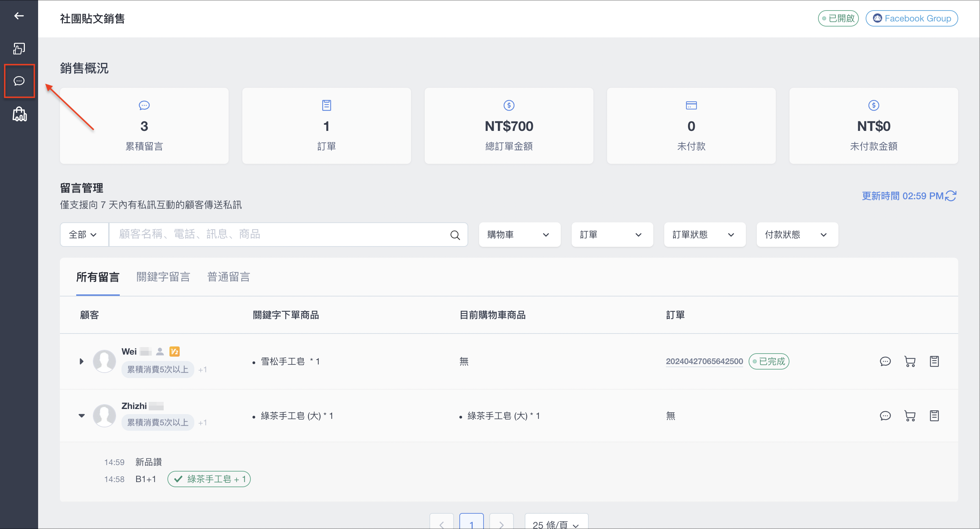Viewport: 980px width, 529px height.
Task: Click Wei's 累積消費5次以上 tag
Action: pos(158,370)
